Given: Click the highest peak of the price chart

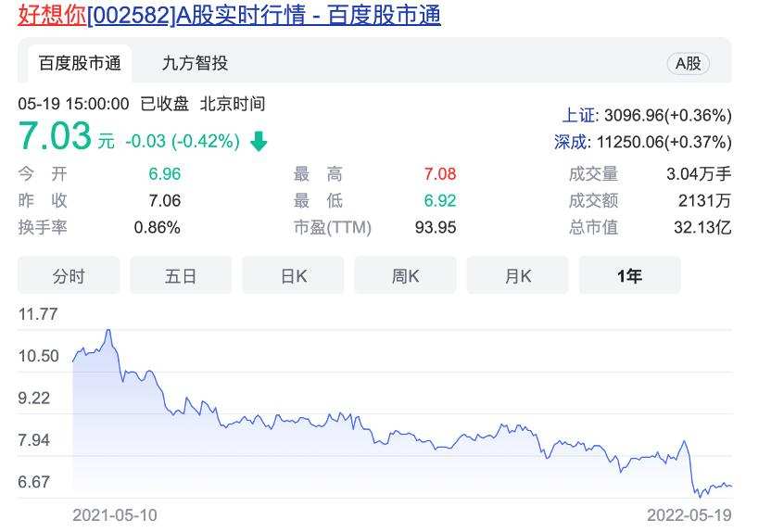Looking at the screenshot, I should pyautogui.click(x=108, y=330).
